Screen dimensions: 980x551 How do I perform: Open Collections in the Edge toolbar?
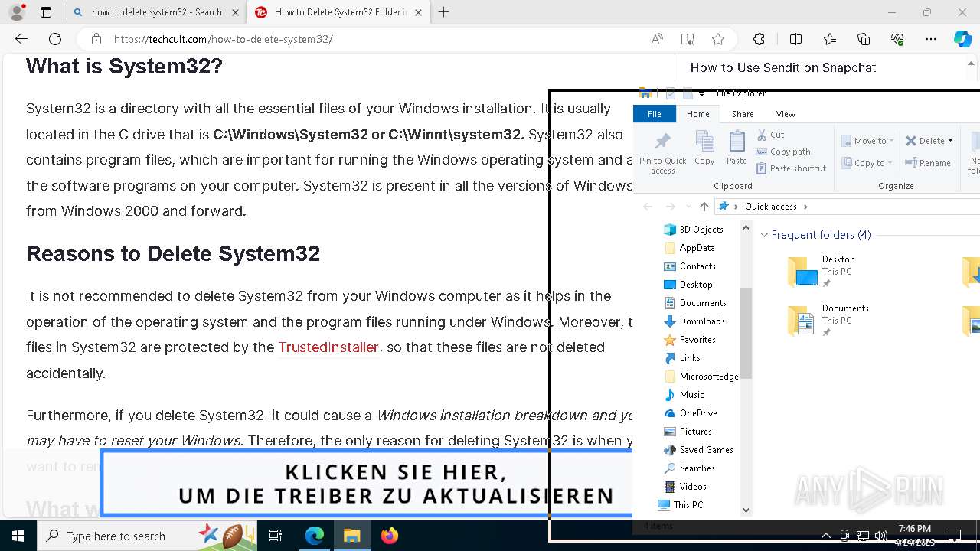point(864,39)
